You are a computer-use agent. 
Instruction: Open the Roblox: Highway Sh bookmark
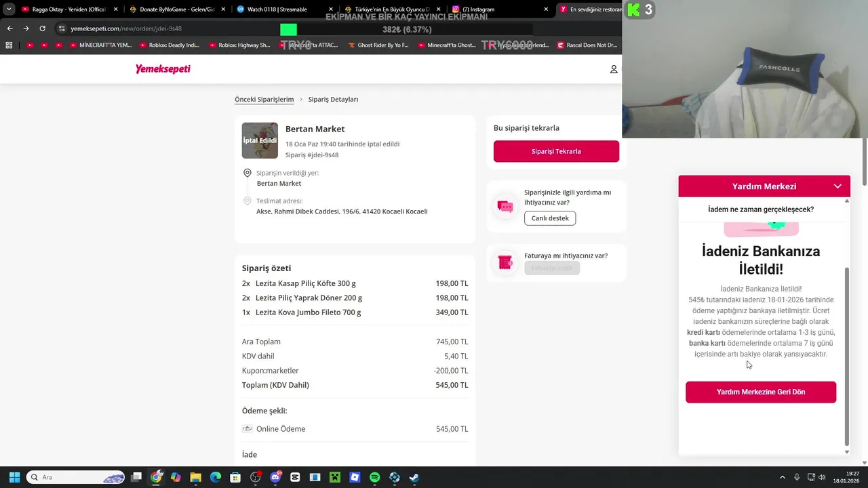(239, 45)
